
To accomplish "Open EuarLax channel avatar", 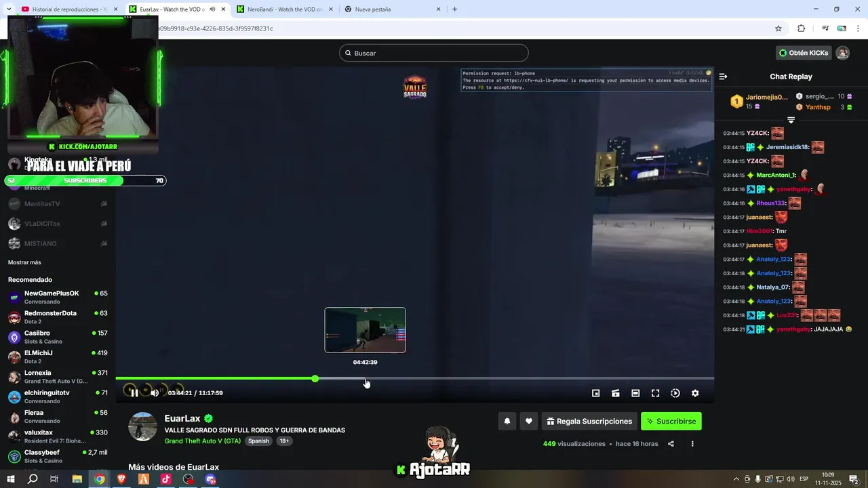I will tap(143, 426).
